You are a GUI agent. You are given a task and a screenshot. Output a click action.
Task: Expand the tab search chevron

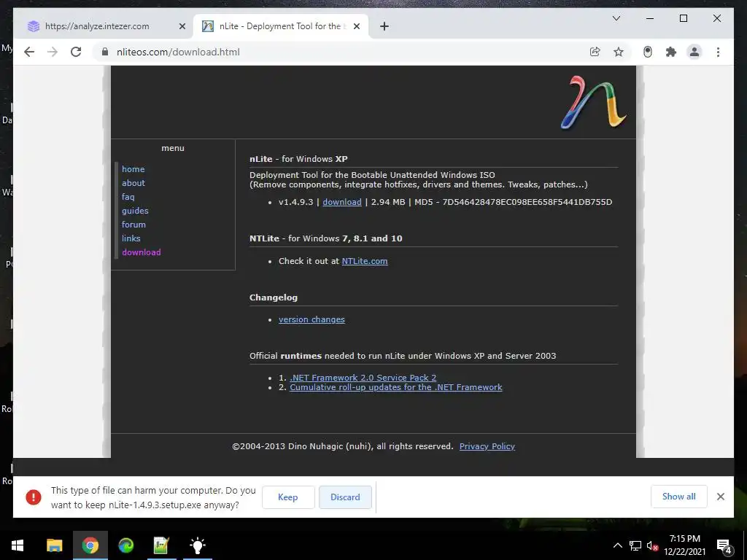click(x=616, y=18)
